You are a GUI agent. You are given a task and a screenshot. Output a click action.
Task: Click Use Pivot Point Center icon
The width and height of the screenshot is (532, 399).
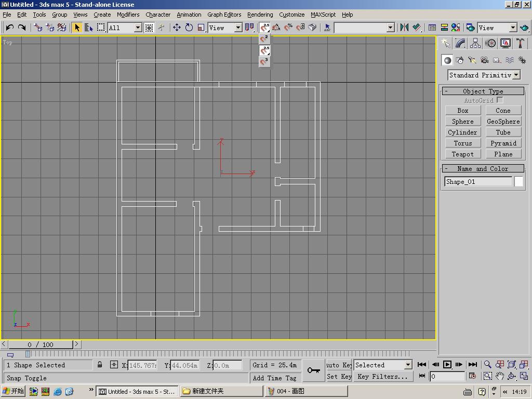250,28
